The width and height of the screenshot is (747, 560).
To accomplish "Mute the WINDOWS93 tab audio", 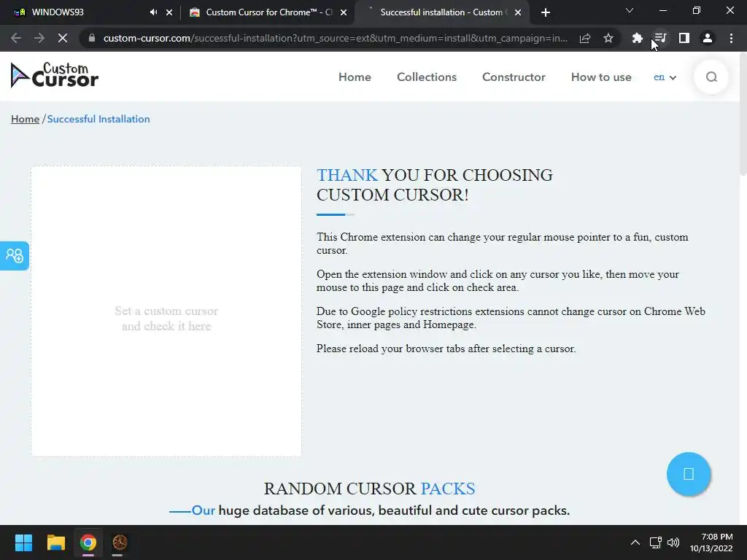I will point(153,12).
